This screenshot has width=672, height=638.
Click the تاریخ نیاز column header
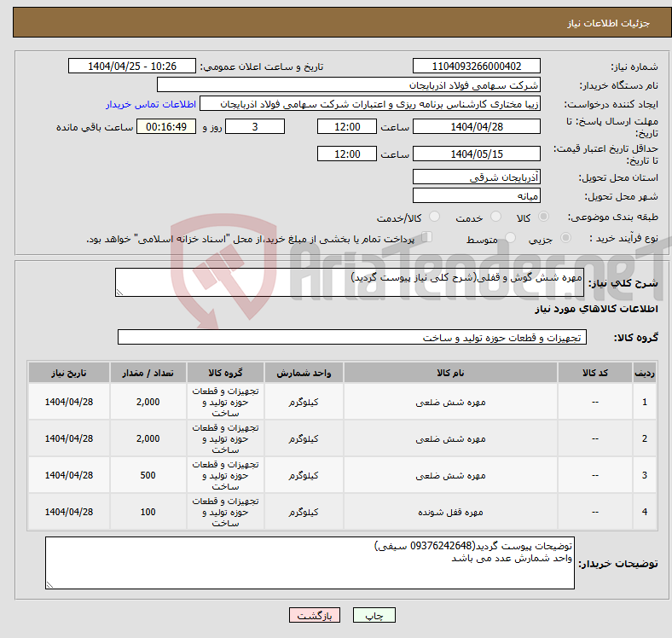point(69,373)
